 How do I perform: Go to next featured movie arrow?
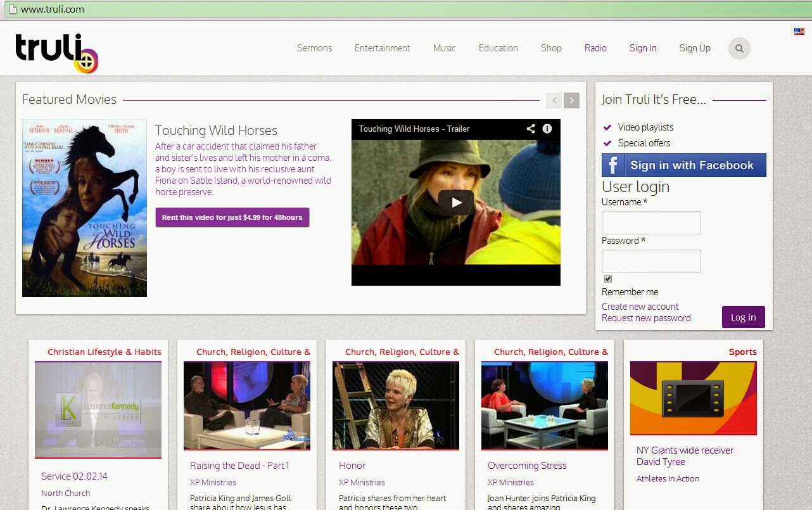click(572, 100)
